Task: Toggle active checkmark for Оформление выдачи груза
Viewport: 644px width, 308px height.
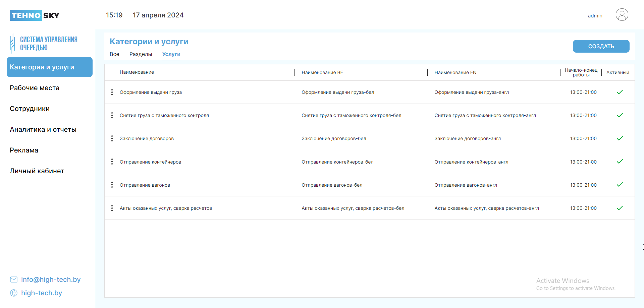Action: 620,92
